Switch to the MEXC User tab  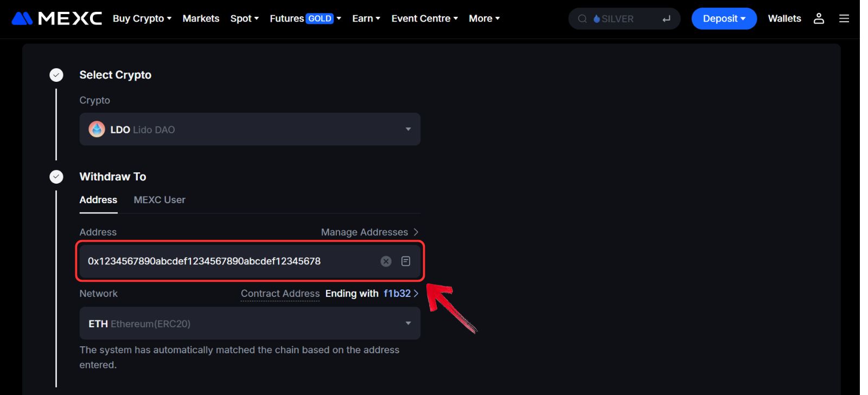pyautogui.click(x=159, y=200)
